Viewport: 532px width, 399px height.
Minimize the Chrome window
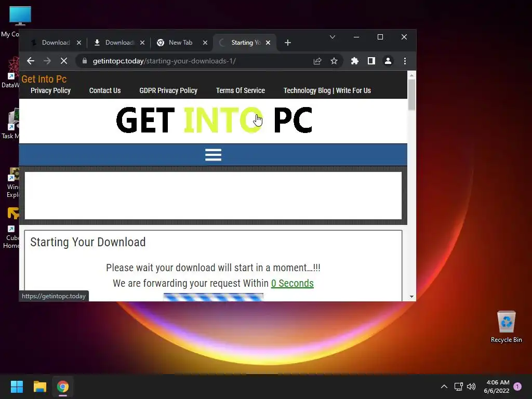click(356, 37)
